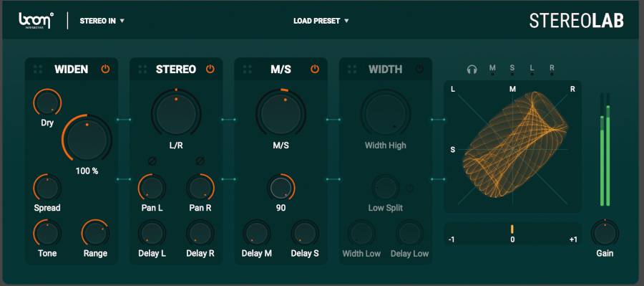
Task: Grab the WIDEN module drag handle
Action: click(x=38, y=69)
